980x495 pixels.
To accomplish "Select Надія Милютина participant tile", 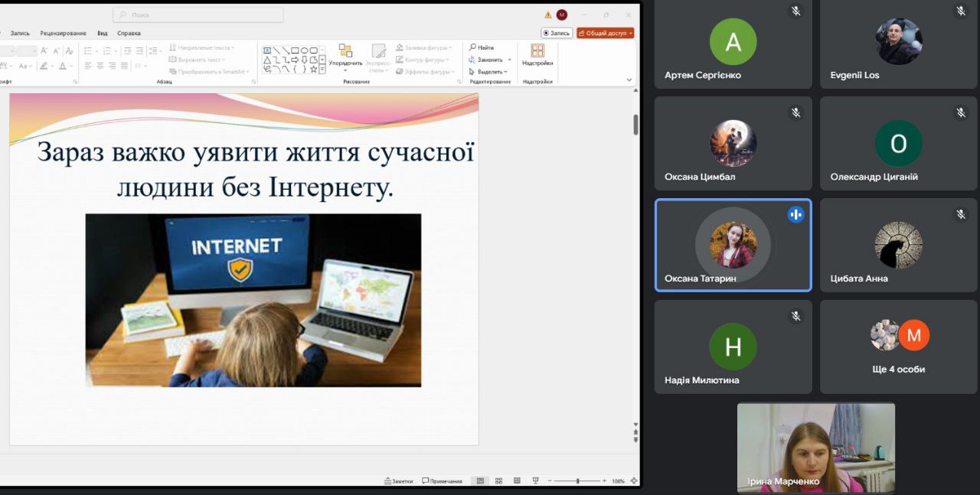I will [x=733, y=347].
